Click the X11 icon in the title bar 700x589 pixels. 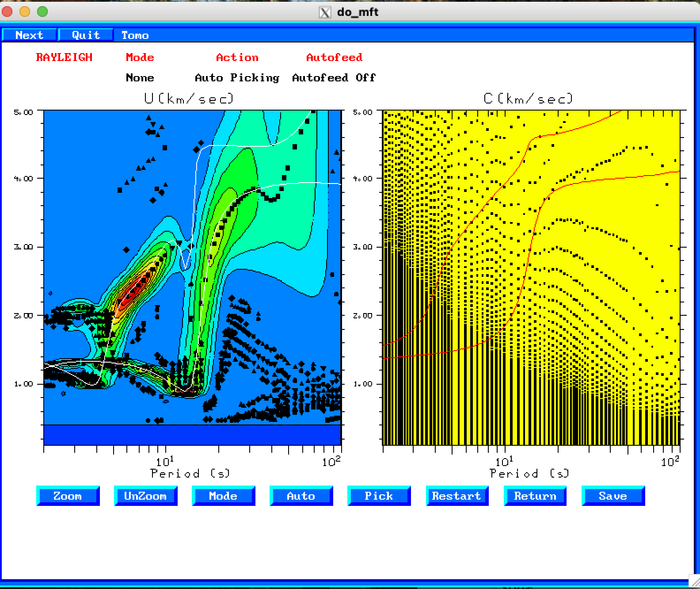point(325,12)
